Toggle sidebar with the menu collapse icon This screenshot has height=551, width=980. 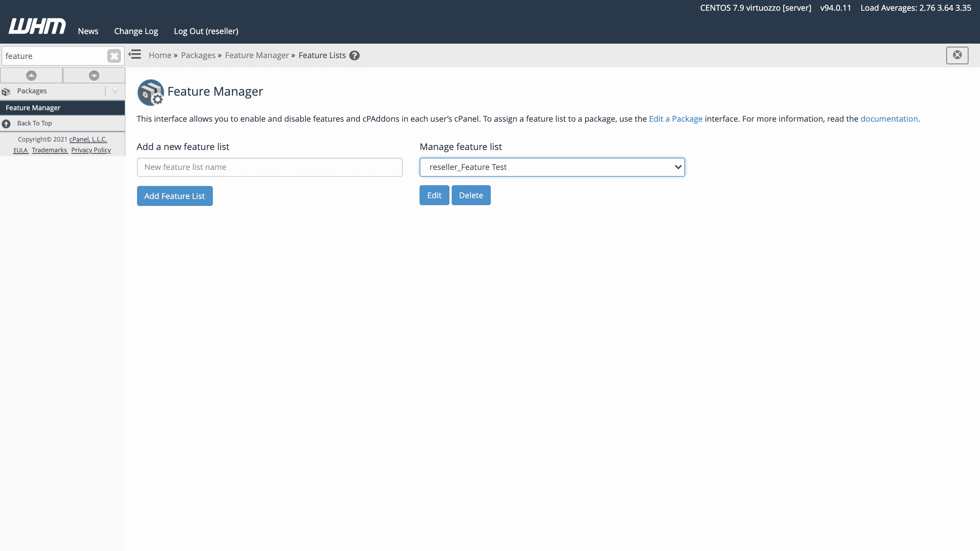135,55
